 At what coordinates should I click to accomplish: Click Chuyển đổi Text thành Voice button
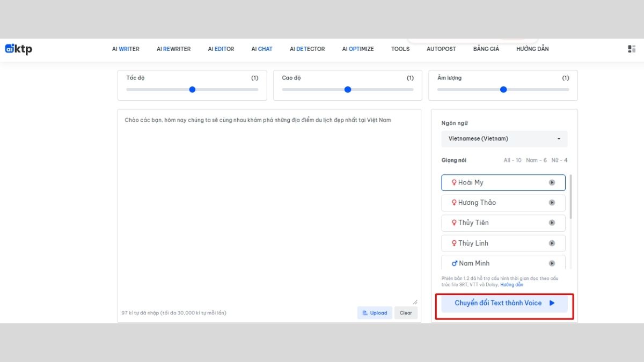504,303
